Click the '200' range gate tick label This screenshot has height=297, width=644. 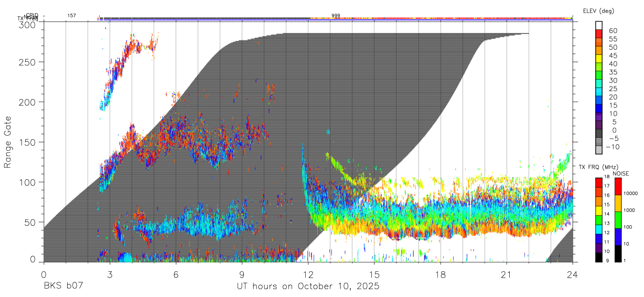tap(27, 102)
